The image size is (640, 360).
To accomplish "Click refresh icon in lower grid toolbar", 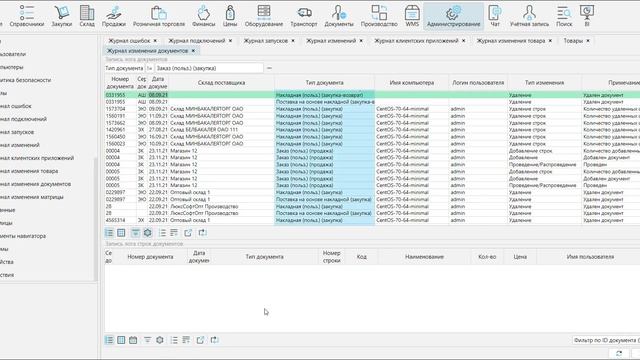I will pyautogui.click(x=214, y=340).
